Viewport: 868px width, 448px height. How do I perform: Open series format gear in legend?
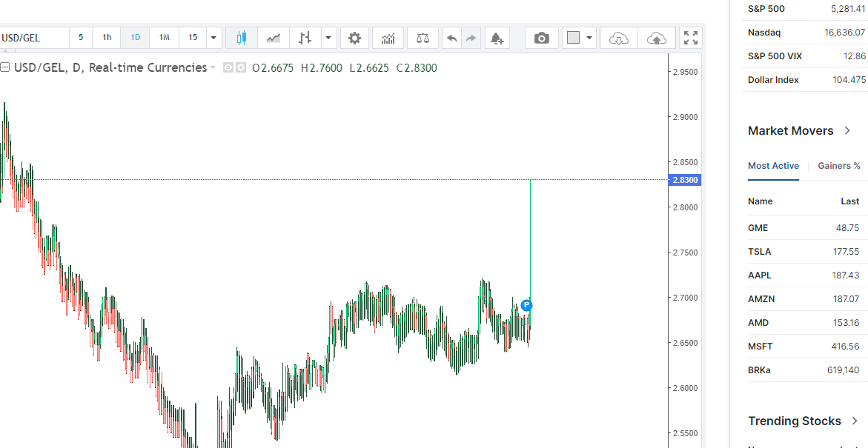coord(241,68)
